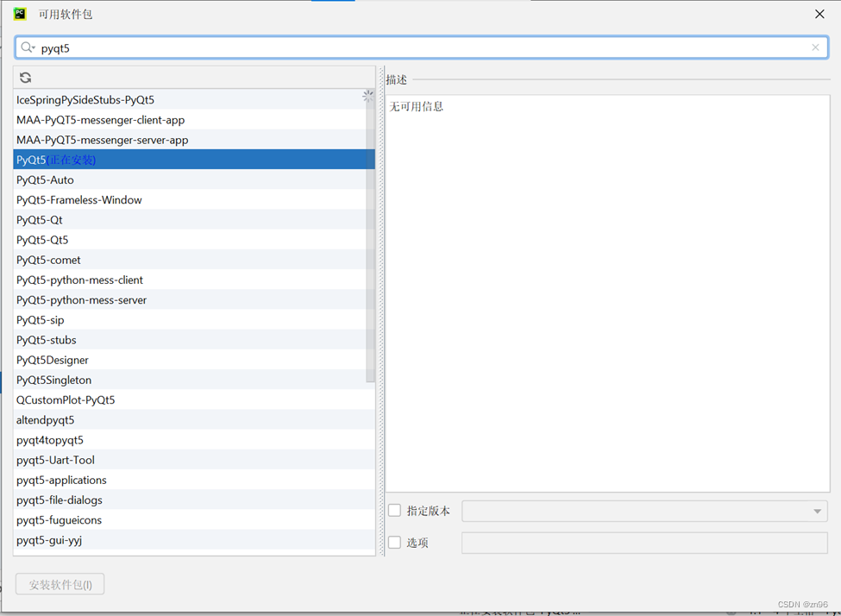
Task: Click the 选项 options input field
Action: point(643,542)
